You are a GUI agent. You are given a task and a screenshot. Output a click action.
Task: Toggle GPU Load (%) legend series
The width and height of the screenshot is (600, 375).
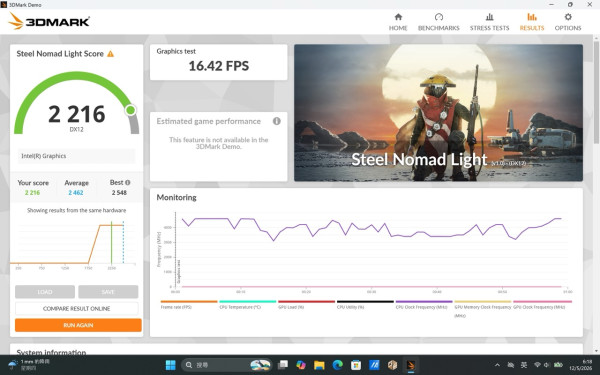tap(306, 305)
